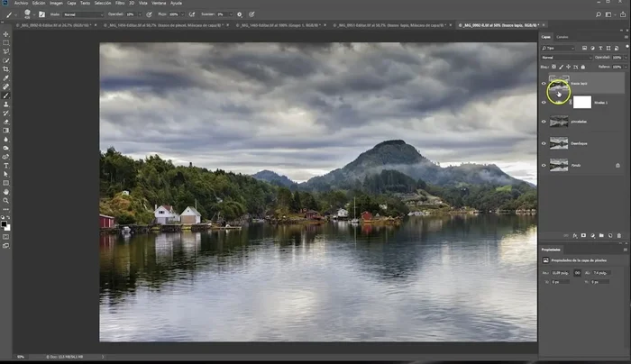Select the Niveles 1 layer mask thumbnail
This screenshot has height=364, width=631.
[x=582, y=102]
